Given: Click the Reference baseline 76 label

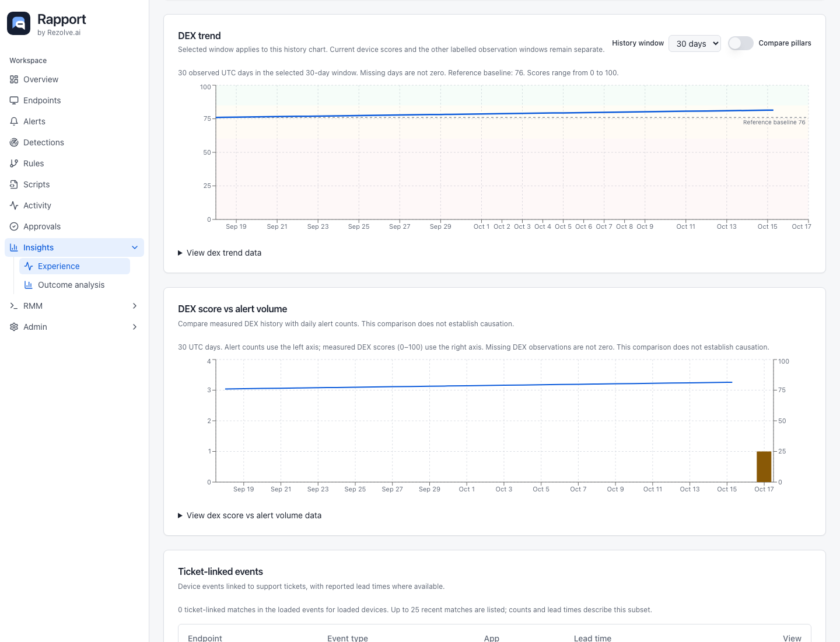Looking at the screenshot, I should [774, 123].
